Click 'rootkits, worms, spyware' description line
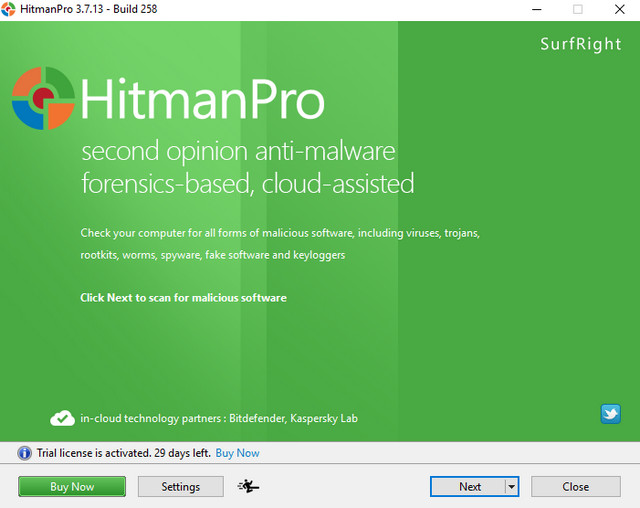 pos(213,255)
